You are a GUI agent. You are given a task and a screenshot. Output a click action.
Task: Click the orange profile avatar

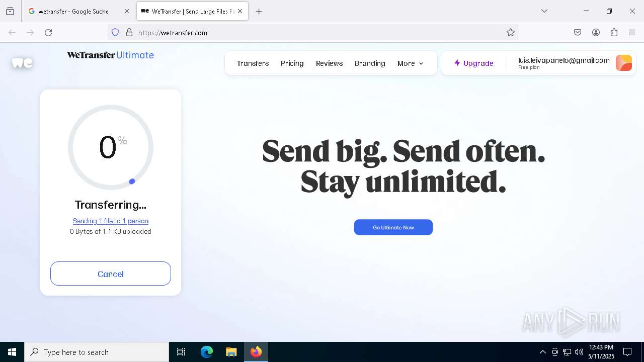[624, 63]
